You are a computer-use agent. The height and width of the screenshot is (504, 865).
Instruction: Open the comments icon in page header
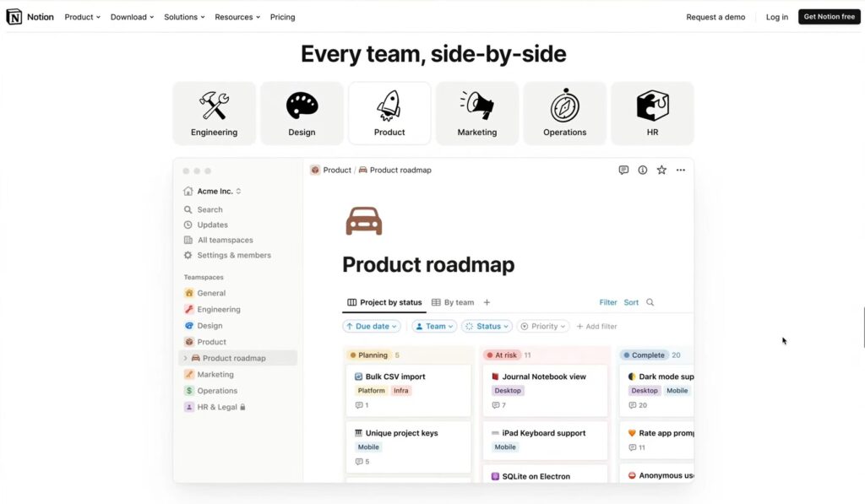(x=623, y=170)
